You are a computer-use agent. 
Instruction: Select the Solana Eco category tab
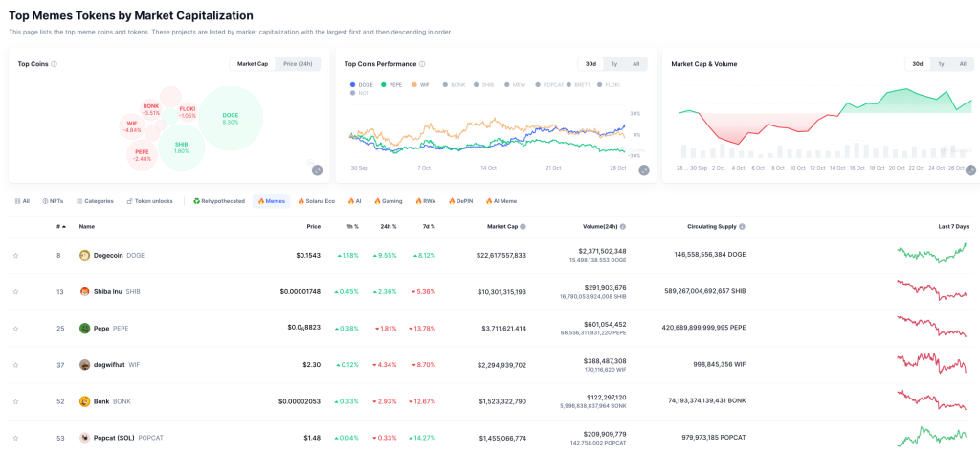point(316,201)
